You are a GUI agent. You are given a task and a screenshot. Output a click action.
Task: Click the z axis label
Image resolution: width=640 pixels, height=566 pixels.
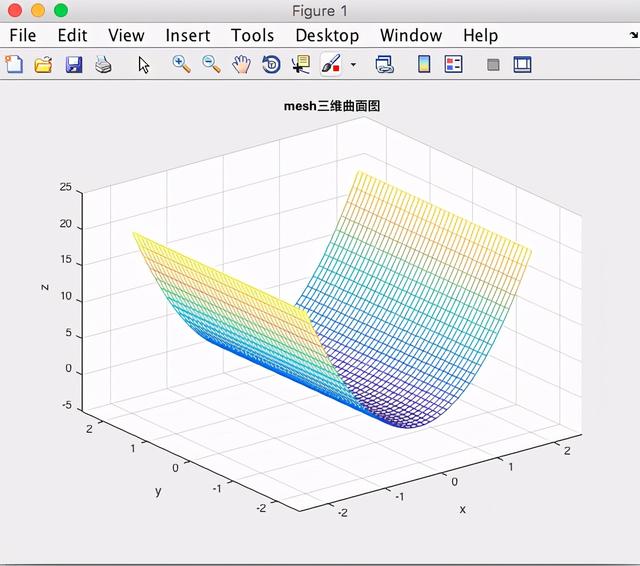(45, 287)
